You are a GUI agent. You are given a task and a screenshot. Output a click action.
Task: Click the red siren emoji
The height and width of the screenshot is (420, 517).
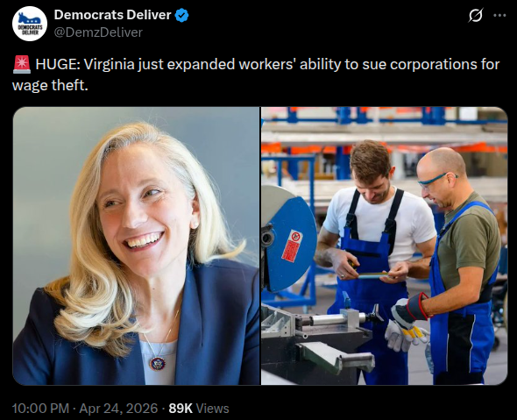pyautogui.click(x=22, y=64)
